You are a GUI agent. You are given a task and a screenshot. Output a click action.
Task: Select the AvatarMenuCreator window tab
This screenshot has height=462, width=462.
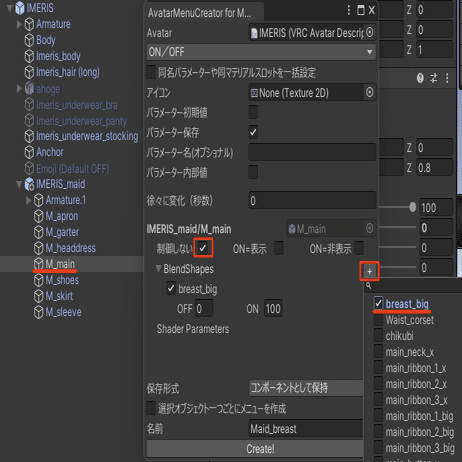click(x=204, y=13)
